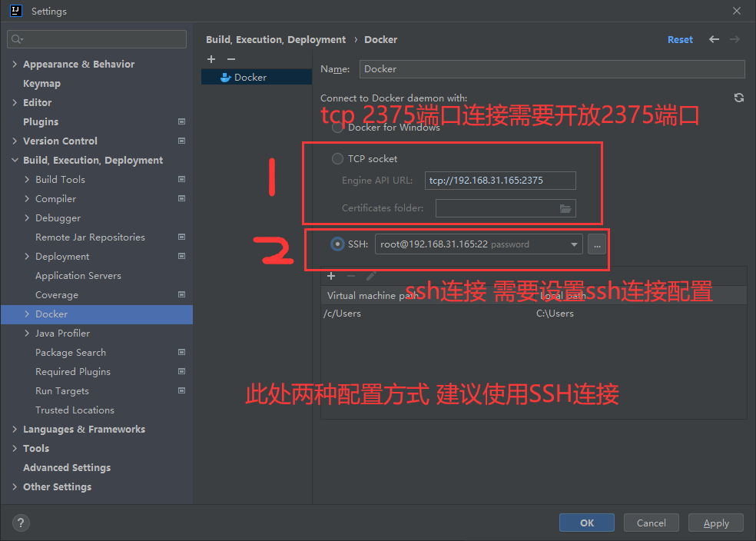
Task: Open the help question mark
Action: coord(21,523)
